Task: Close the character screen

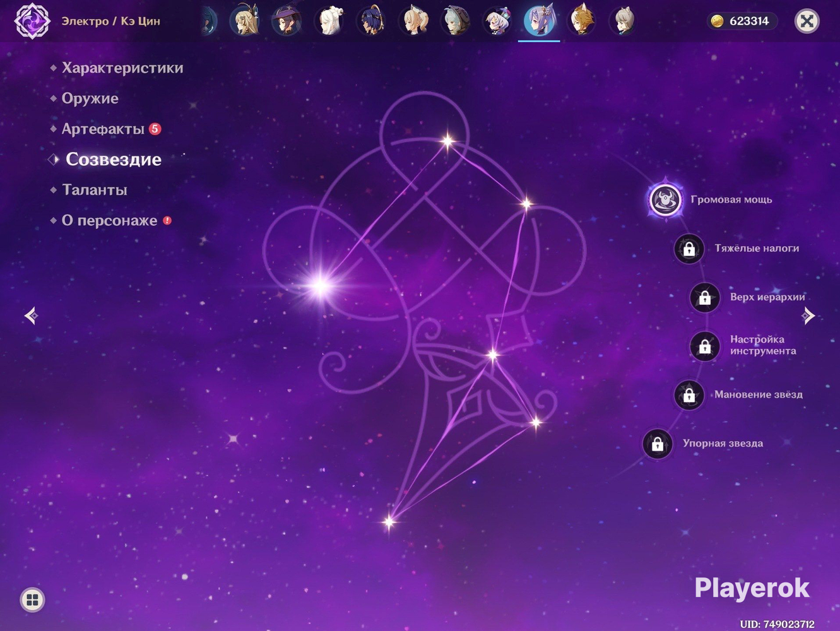Action: pyautogui.click(x=807, y=21)
